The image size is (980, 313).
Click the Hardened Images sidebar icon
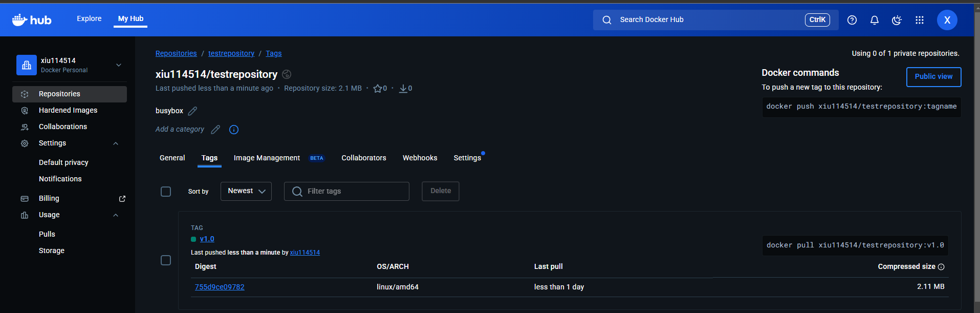[25, 111]
